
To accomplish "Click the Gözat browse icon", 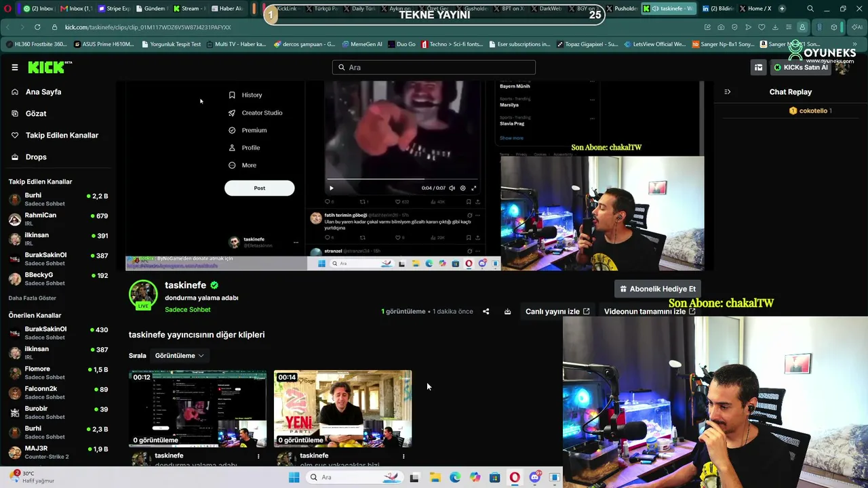I will coord(15,114).
